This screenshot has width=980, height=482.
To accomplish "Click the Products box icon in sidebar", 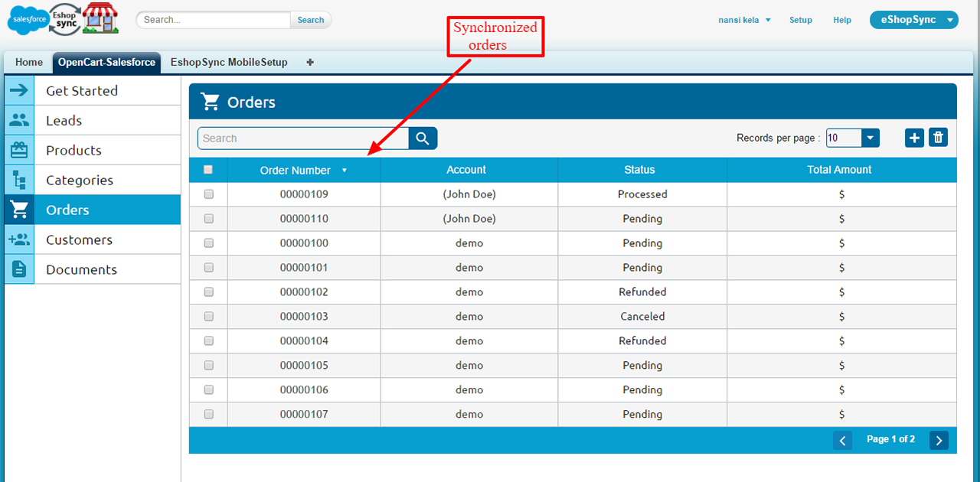I will coord(19,150).
